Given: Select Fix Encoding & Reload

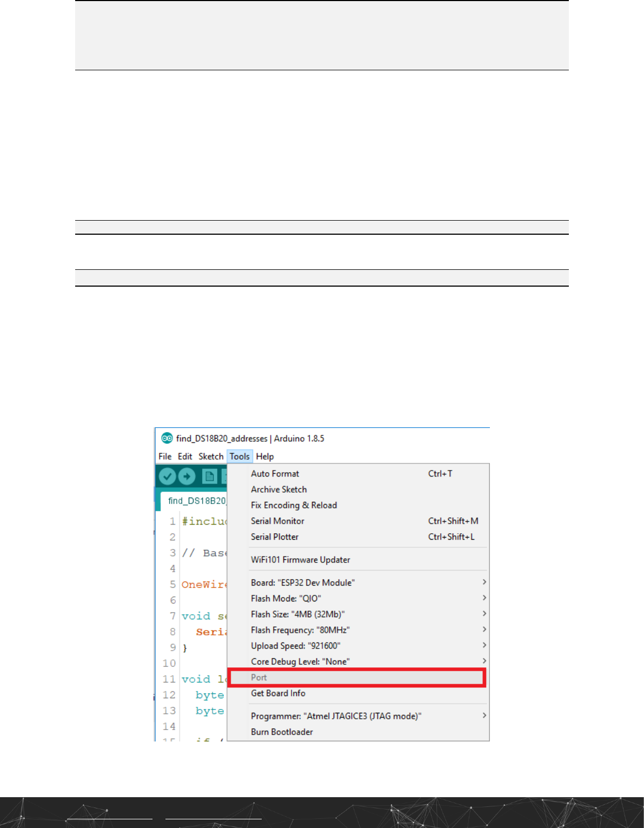Looking at the screenshot, I should click(x=358, y=505).
